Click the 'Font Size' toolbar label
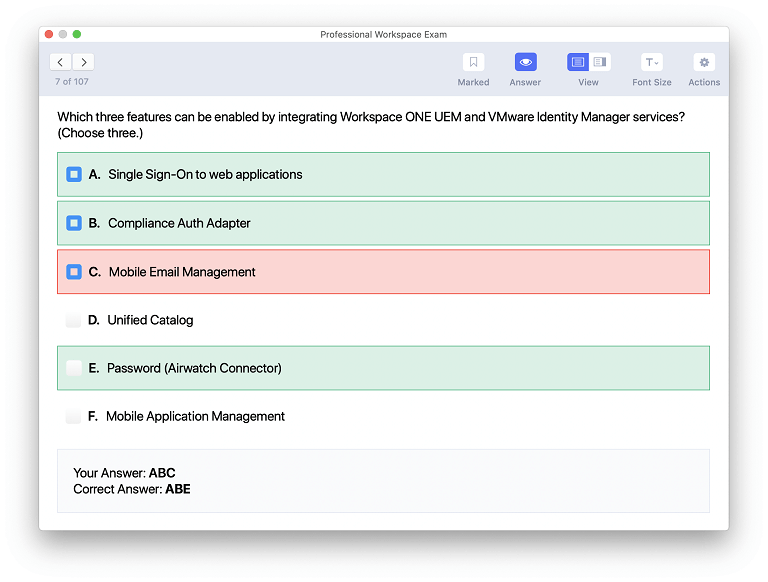 tap(651, 82)
